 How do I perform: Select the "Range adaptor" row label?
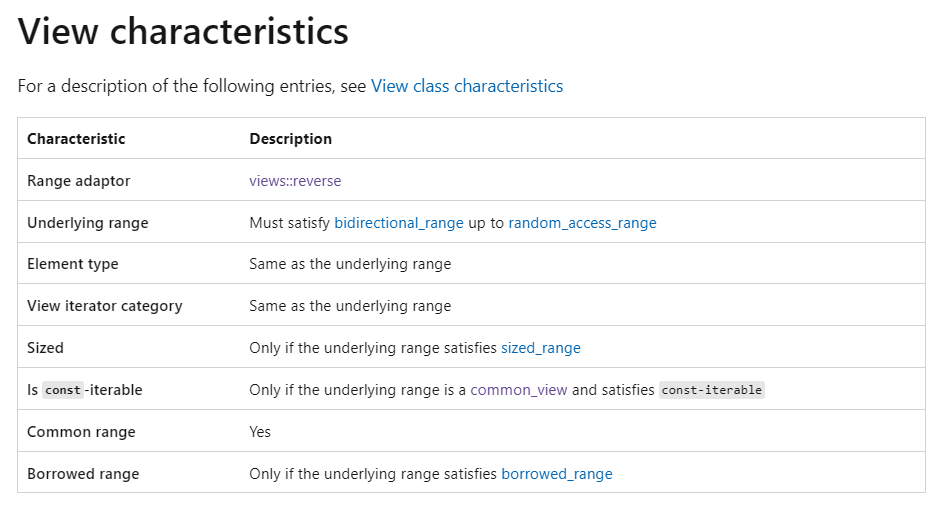pos(78,181)
